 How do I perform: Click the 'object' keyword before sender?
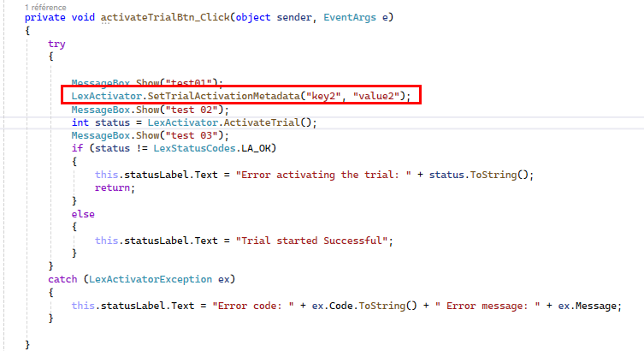tap(253, 17)
